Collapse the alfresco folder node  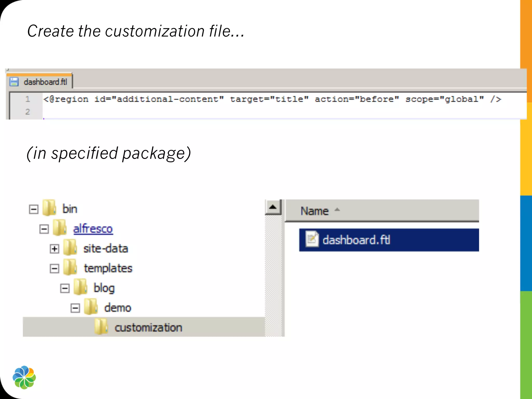point(44,229)
